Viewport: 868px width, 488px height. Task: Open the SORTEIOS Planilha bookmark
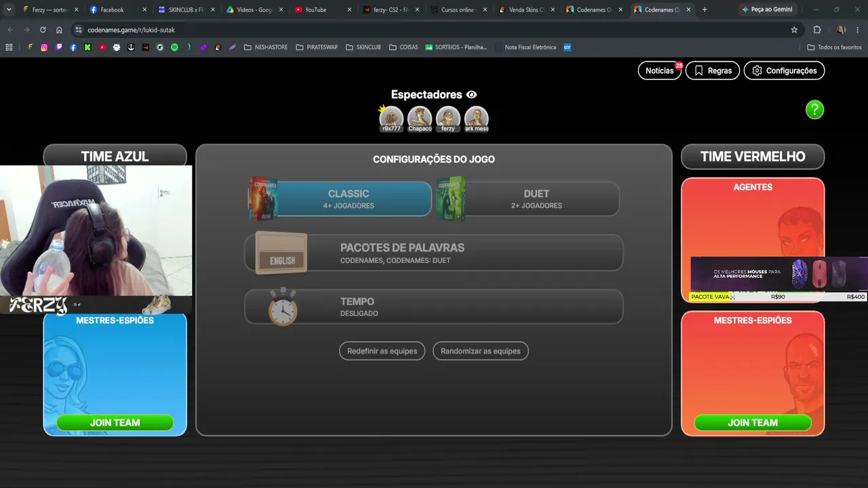point(457,47)
